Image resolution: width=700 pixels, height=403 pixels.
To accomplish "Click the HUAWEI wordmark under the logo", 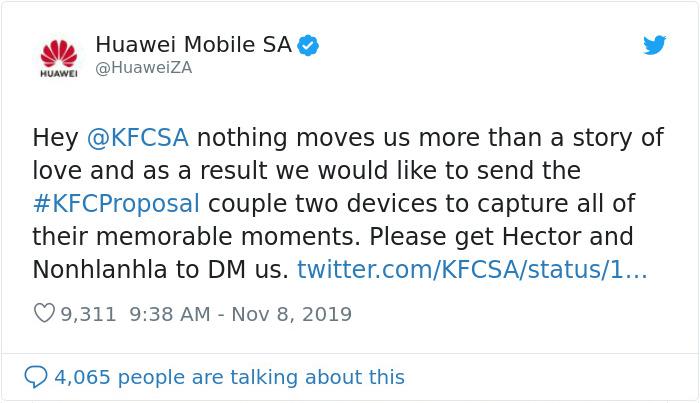I will [56, 73].
